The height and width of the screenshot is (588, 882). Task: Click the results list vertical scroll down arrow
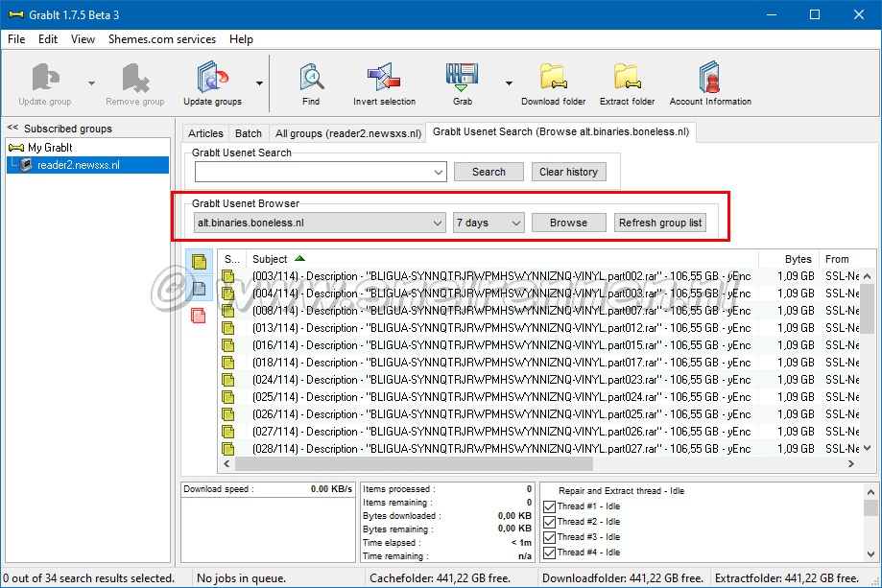click(868, 448)
